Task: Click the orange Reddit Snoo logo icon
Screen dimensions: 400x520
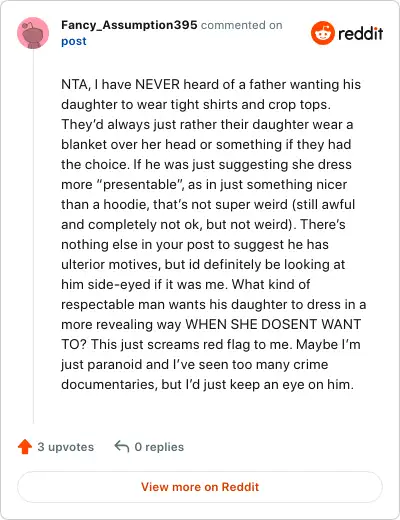Action: [x=322, y=33]
